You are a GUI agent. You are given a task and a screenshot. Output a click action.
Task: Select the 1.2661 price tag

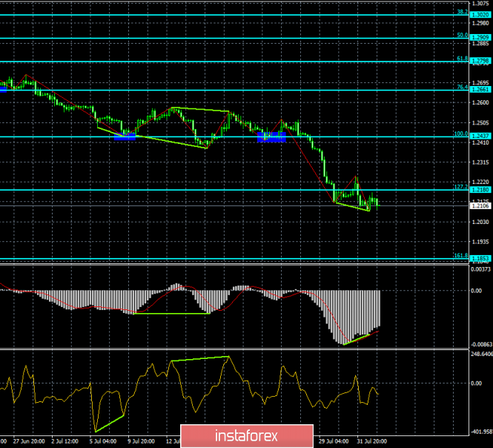[480, 89]
